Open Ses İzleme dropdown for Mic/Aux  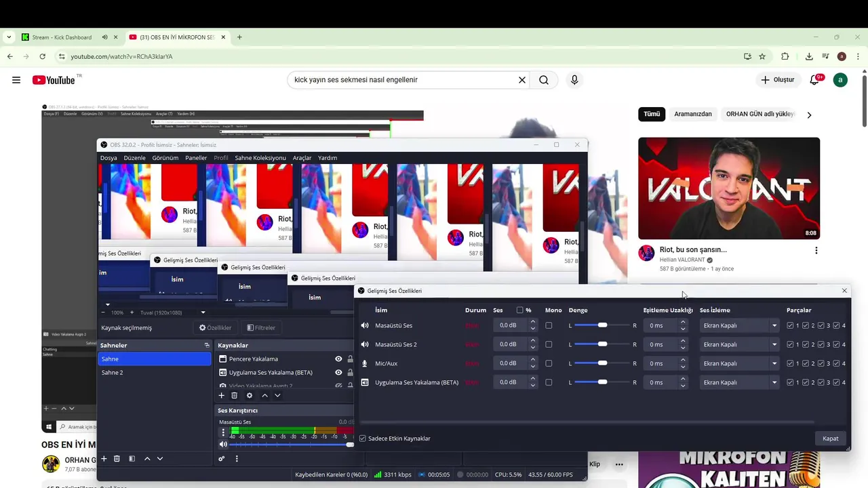point(739,363)
